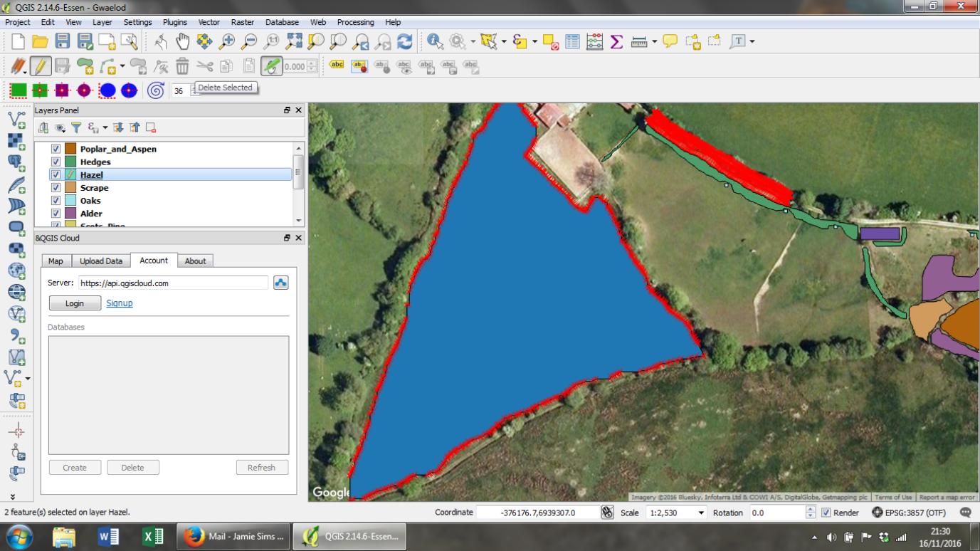Open the Alder layer color swatch
Screen dimensions: 980x551
pos(72,214)
